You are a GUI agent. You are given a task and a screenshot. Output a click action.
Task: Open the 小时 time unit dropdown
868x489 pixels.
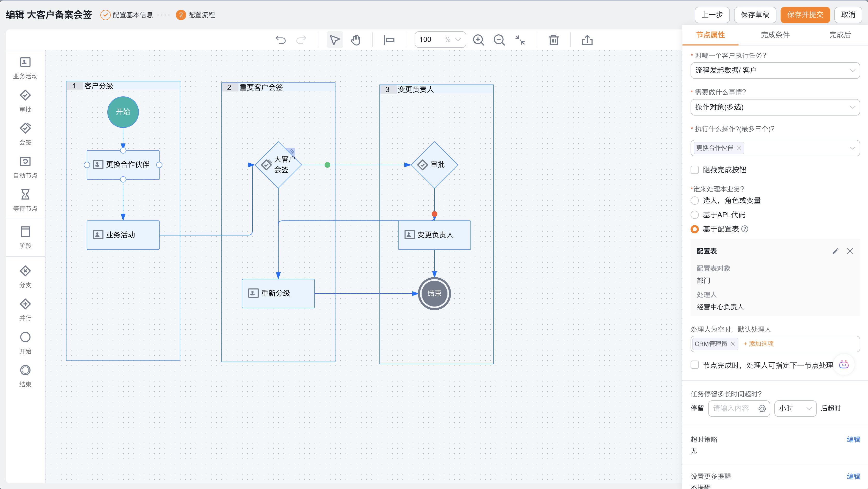795,409
